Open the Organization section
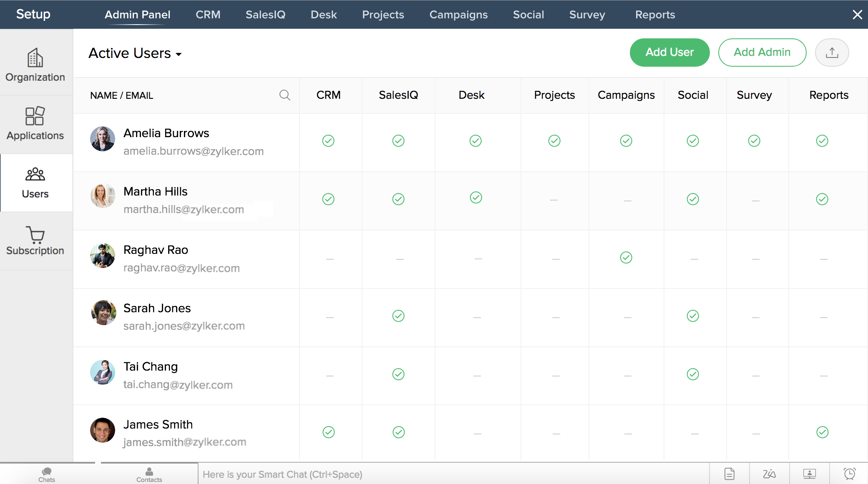 [x=35, y=65]
